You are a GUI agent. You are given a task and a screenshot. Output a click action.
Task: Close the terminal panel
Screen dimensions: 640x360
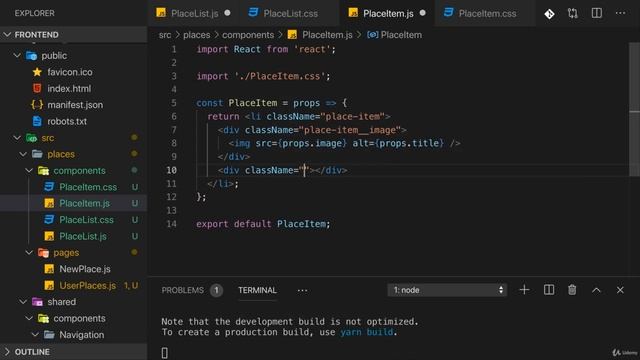[x=620, y=290]
